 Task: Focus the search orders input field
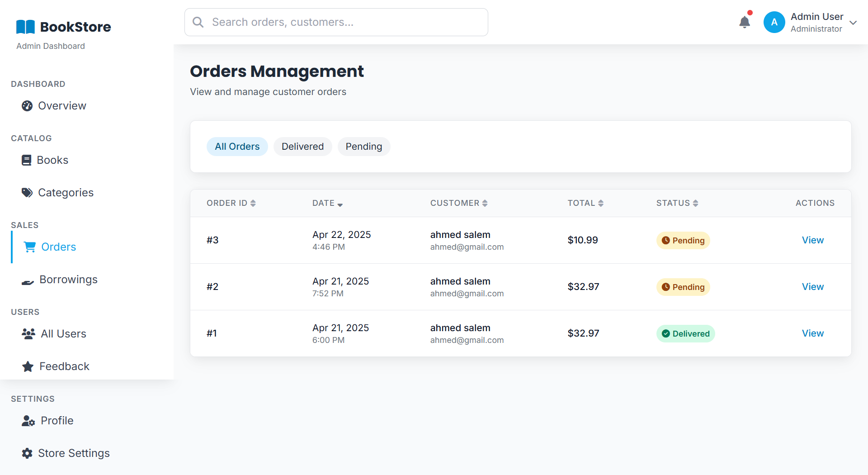pos(344,22)
